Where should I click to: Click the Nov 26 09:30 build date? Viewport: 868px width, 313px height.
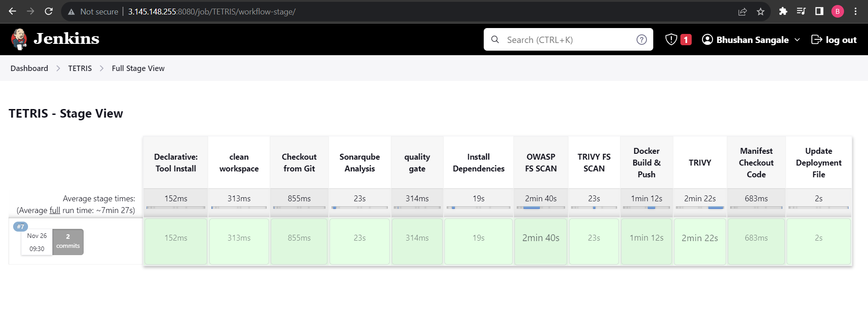coord(37,242)
